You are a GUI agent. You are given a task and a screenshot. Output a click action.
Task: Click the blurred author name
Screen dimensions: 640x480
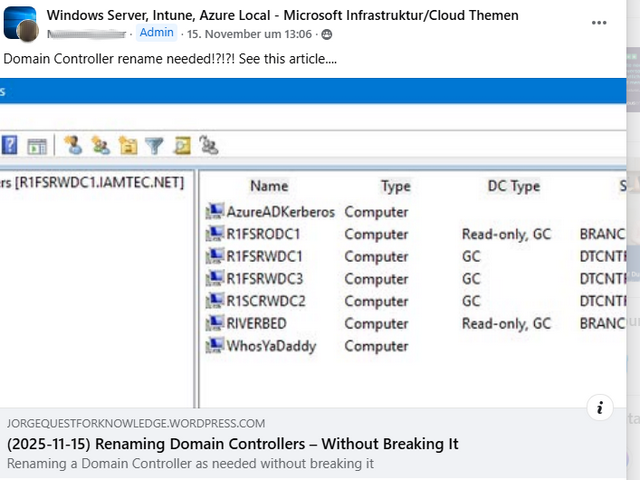[86, 34]
